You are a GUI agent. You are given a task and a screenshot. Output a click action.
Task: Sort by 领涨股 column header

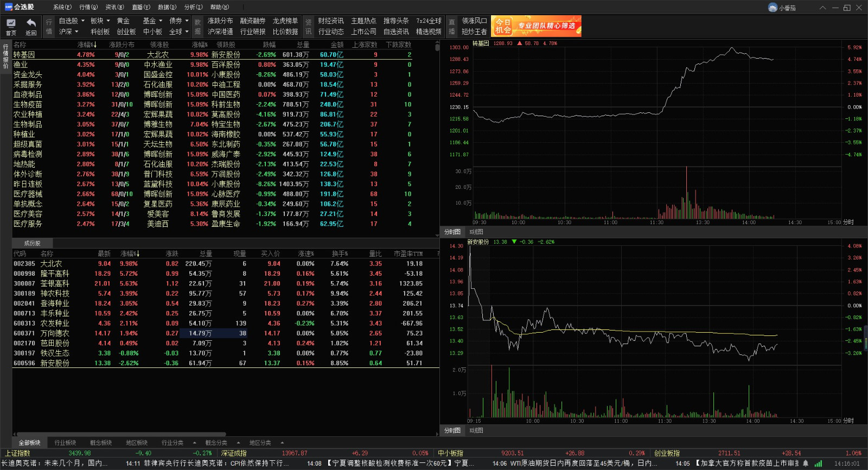tap(159, 45)
